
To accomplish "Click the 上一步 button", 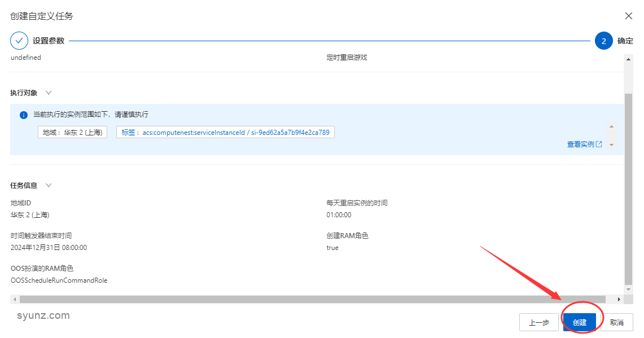I will coord(539,322).
